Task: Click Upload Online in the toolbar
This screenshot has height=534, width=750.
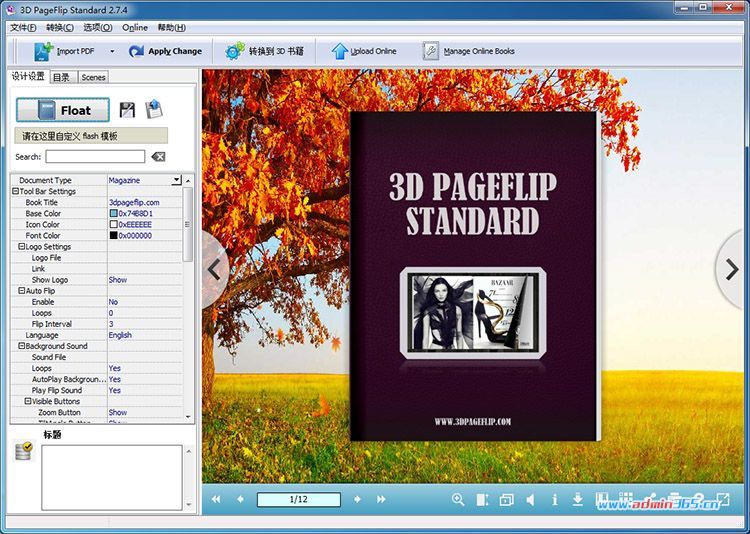Action: [x=364, y=51]
